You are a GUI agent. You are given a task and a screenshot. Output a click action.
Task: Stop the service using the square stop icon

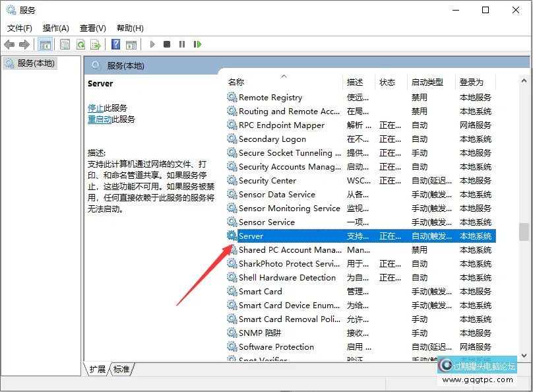(167, 44)
